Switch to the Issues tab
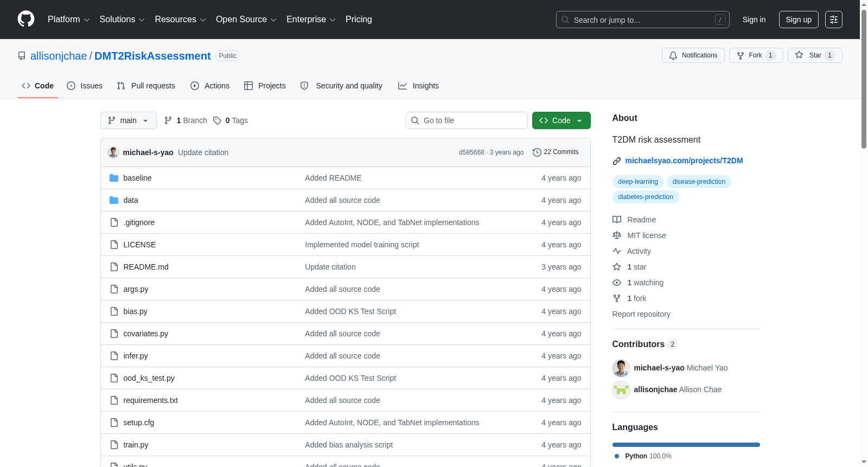This screenshot has width=868, height=467. 85,86
